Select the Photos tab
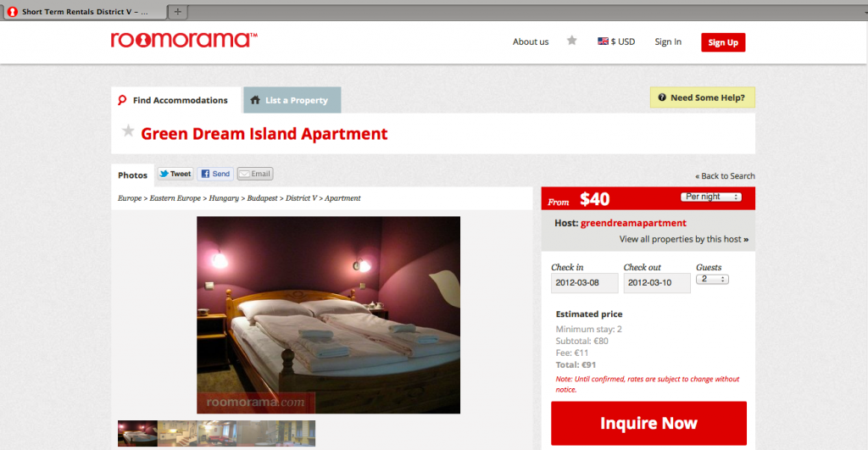This screenshot has height=450, width=868. [x=133, y=175]
